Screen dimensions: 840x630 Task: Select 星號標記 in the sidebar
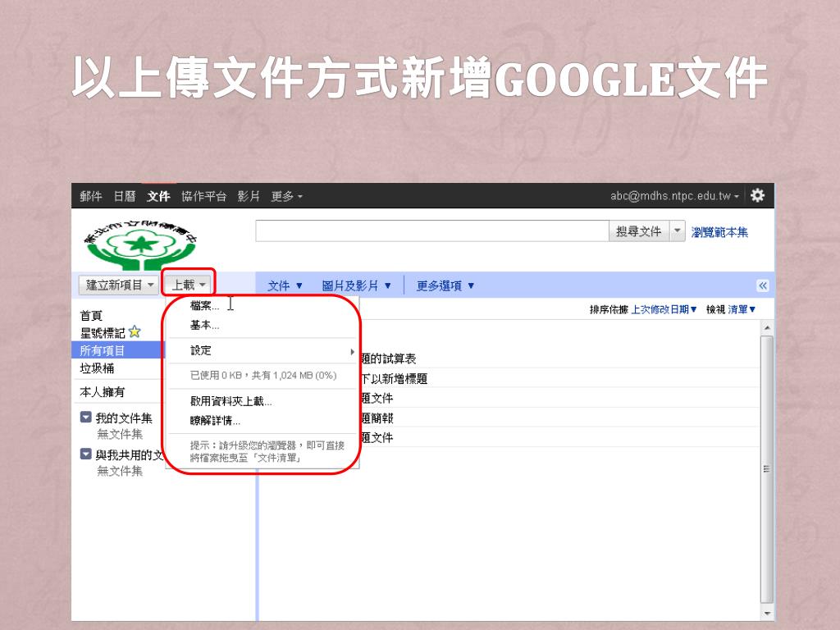[x=103, y=333]
